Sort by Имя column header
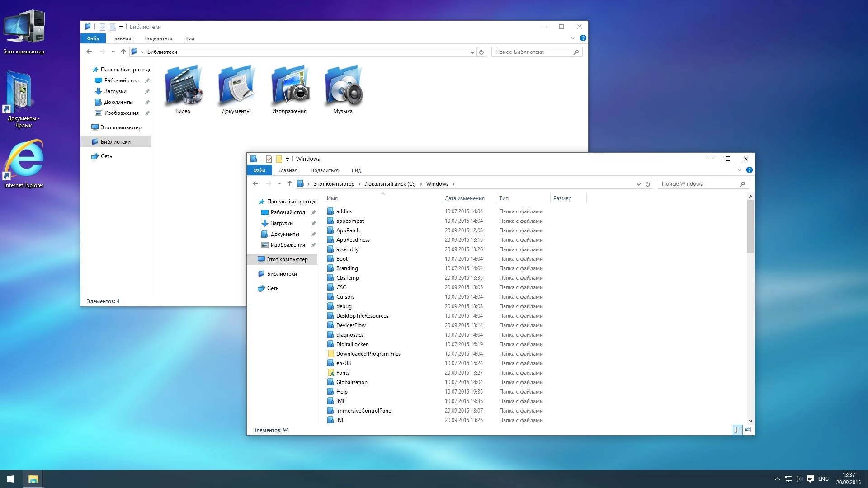Screen dimensions: 868x488 click(x=383, y=198)
